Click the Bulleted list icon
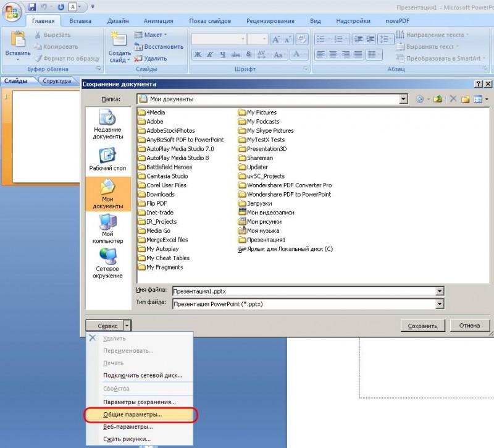The width and height of the screenshot is (494, 448). pyautogui.click(x=320, y=39)
